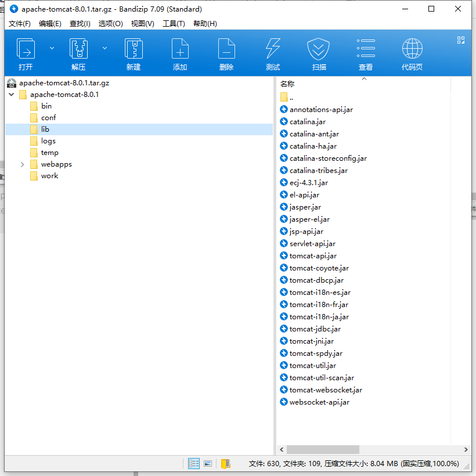This screenshot has width=476, height=476.
Task: Switch to thumbnail view status bar icon
Action: pos(208,464)
